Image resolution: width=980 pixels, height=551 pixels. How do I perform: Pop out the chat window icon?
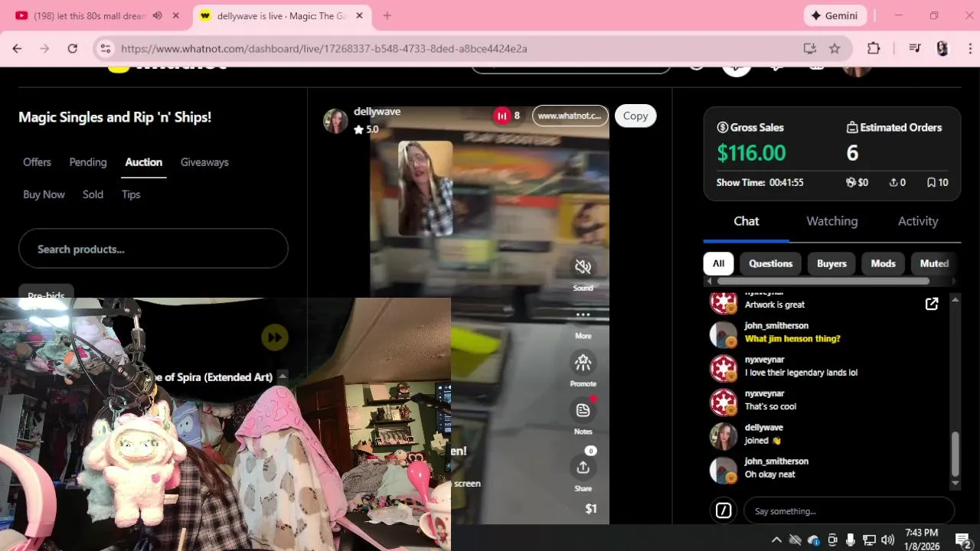[932, 304]
